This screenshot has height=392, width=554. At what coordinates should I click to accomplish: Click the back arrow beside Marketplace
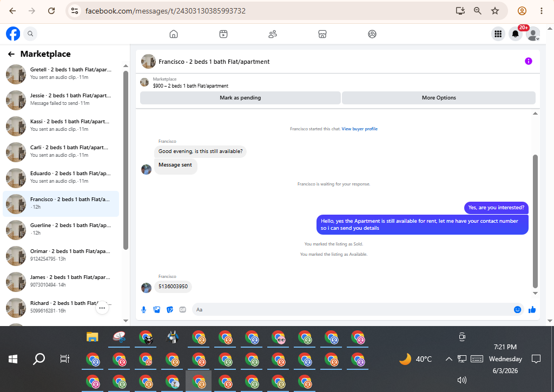click(11, 54)
